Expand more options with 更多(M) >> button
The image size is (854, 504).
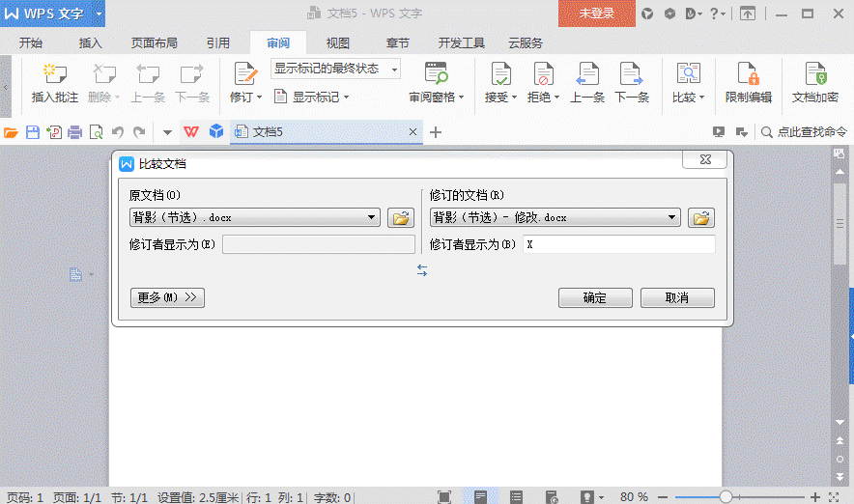point(168,297)
